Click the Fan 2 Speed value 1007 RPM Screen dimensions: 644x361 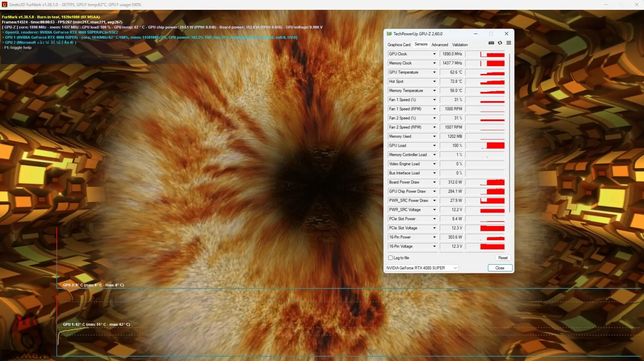[451, 127]
